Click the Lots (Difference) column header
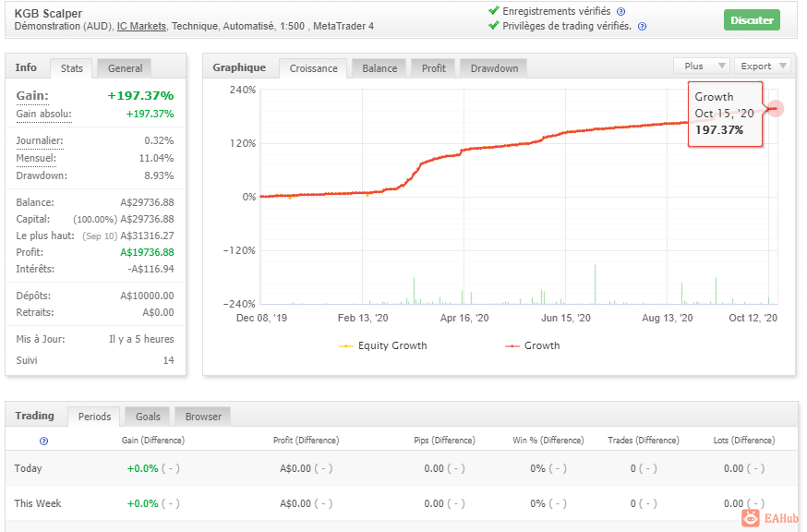This screenshot has height=532, width=807. (x=744, y=441)
